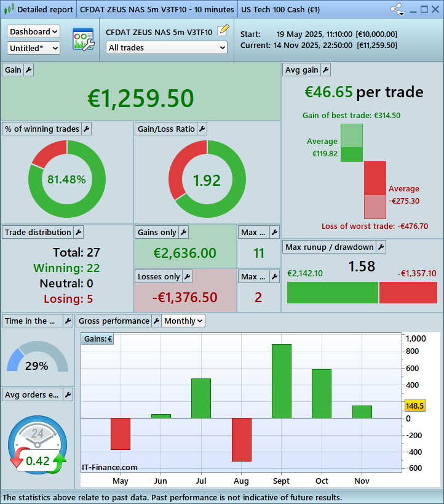Click the candlestick icon in Detailed report tab
The height and width of the screenshot is (504, 444).
click(x=9, y=9)
